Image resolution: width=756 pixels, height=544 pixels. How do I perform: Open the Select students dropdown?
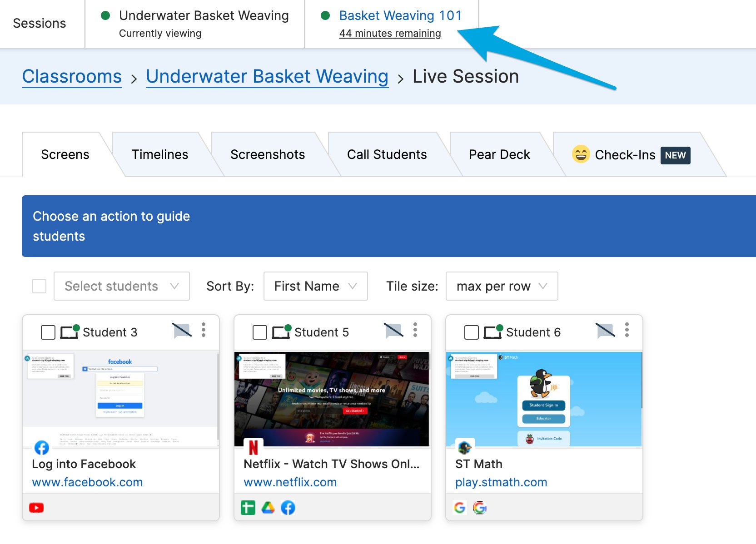point(122,286)
